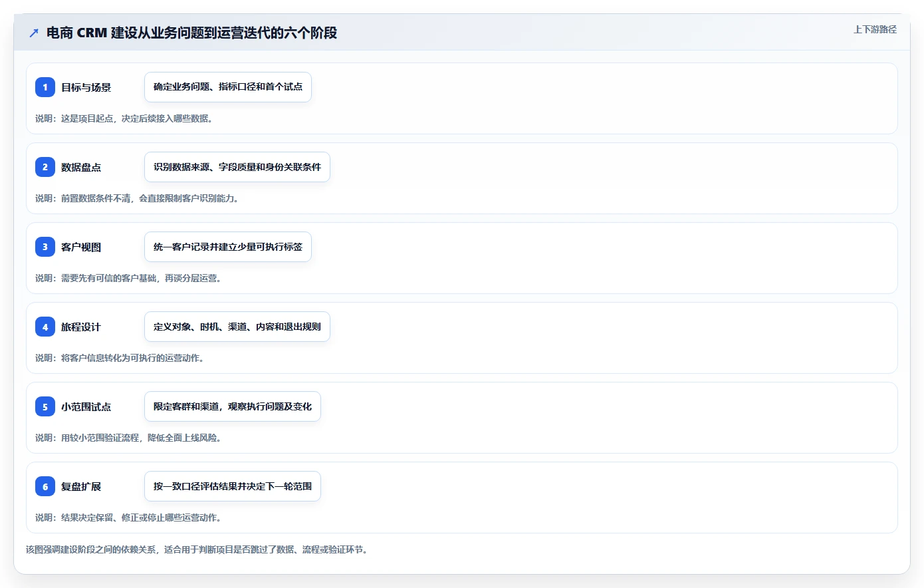
Task: Click the 复盘扩展 stage name
Action: (81, 486)
